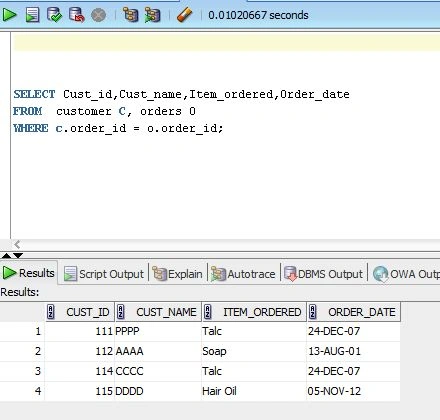Click the grey Cancel icon
This screenshot has height=420, width=440.
(x=98, y=15)
